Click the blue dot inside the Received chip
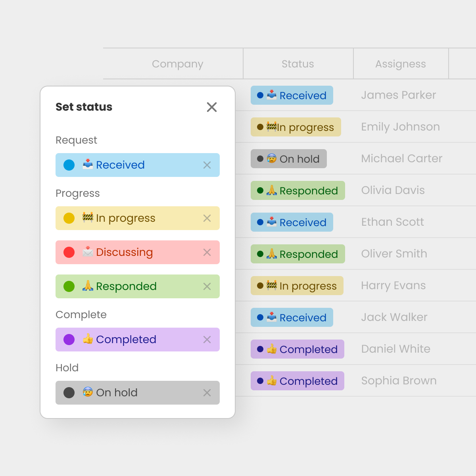476x476 pixels. click(x=69, y=165)
